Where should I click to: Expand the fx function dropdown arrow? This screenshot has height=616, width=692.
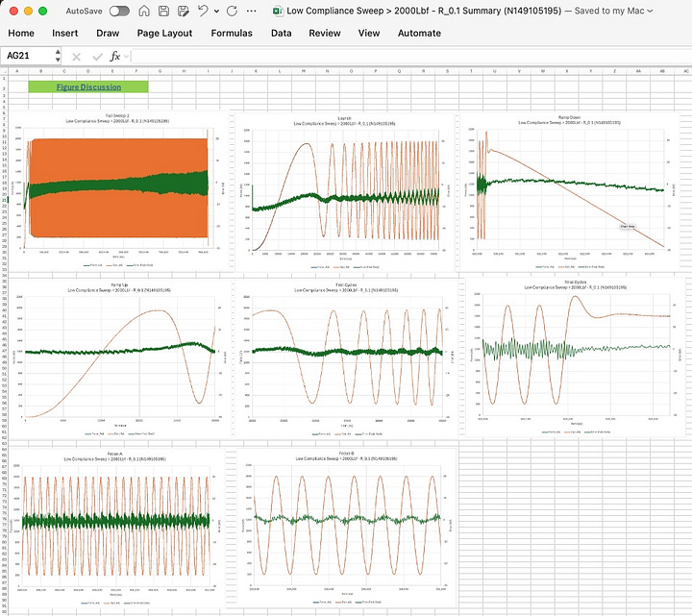tap(127, 57)
